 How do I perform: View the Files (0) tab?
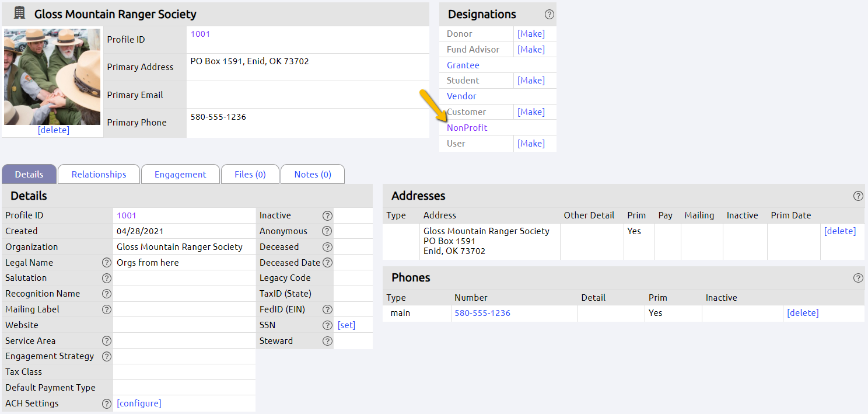point(250,174)
